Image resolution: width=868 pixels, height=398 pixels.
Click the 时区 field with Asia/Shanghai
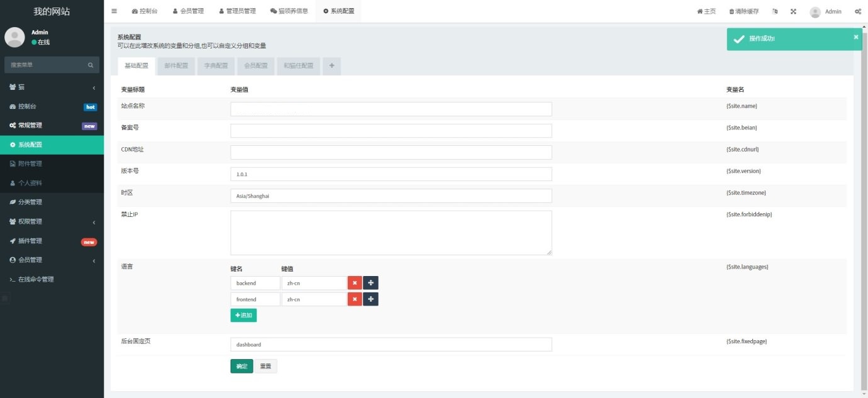(x=391, y=196)
